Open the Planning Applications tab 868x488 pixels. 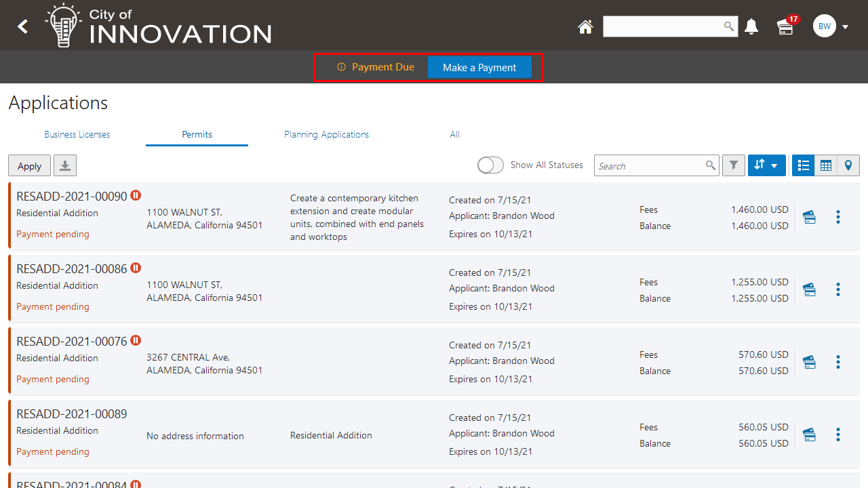tap(326, 134)
